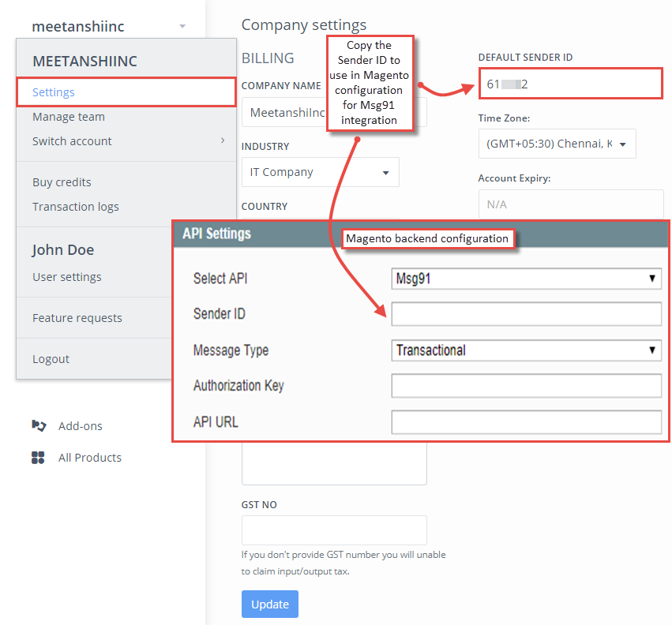Open the Industry dropdown showing IT Company
The width and height of the screenshot is (672, 625).
(320, 172)
